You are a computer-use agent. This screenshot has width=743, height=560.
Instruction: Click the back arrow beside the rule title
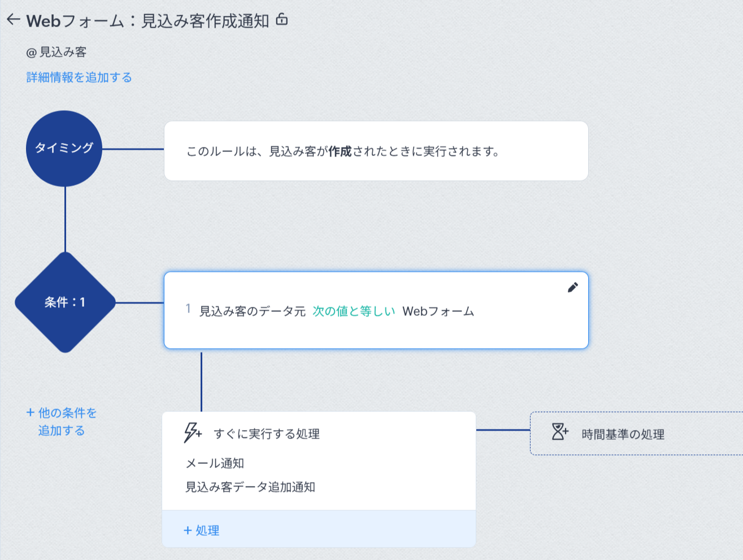pos(14,20)
